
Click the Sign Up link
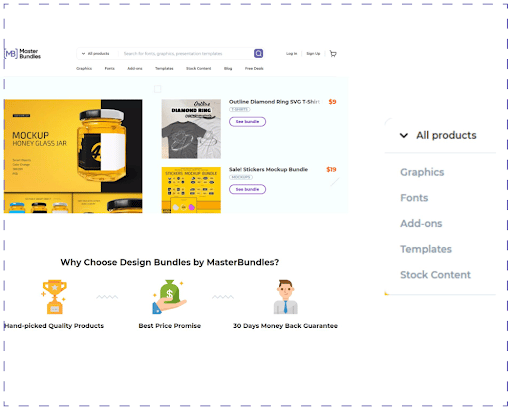pyautogui.click(x=313, y=54)
